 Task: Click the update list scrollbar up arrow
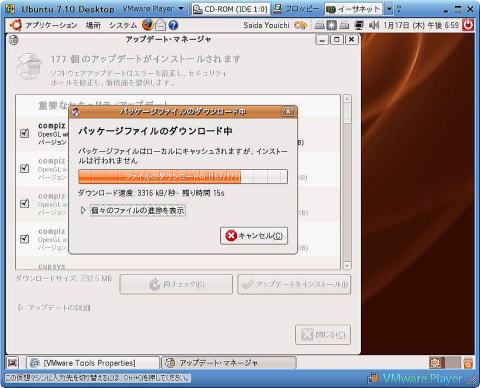[347, 99]
